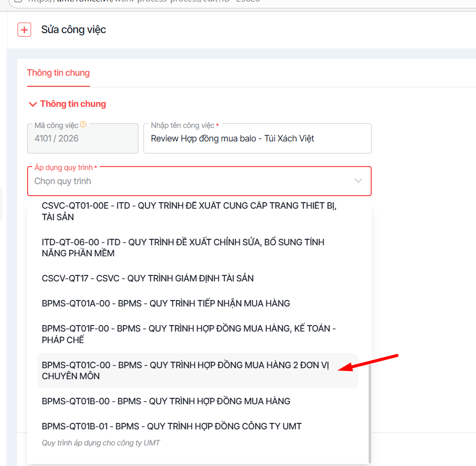Click the red plus icon beside Sửa công việc

pyautogui.click(x=24, y=30)
